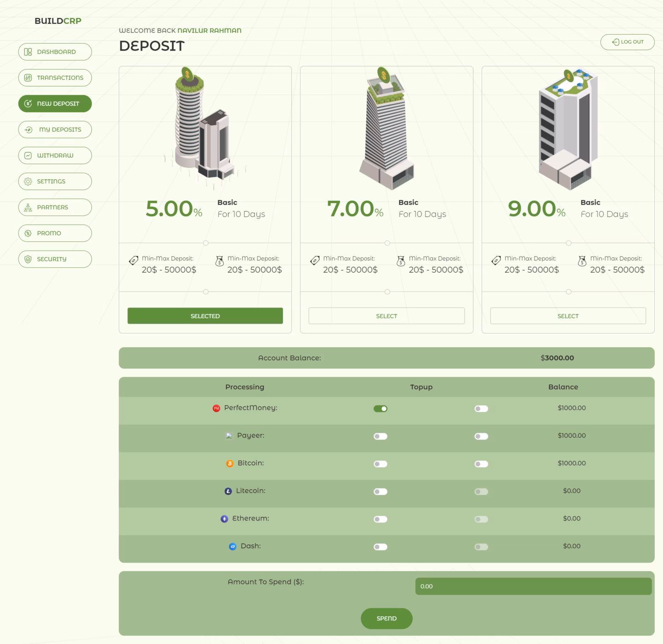Image resolution: width=663 pixels, height=644 pixels.
Task: Click the Bitcoin orange coin icon
Action: tap(230, 463)
